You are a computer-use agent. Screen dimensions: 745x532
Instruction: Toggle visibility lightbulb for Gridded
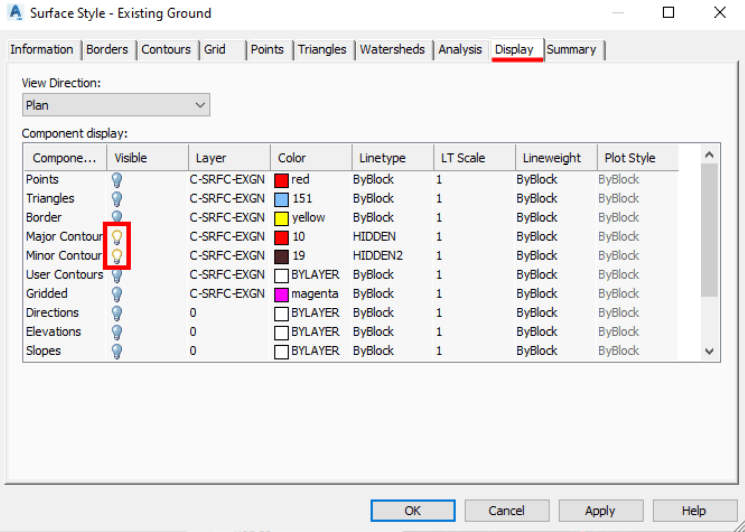[117, 294]
